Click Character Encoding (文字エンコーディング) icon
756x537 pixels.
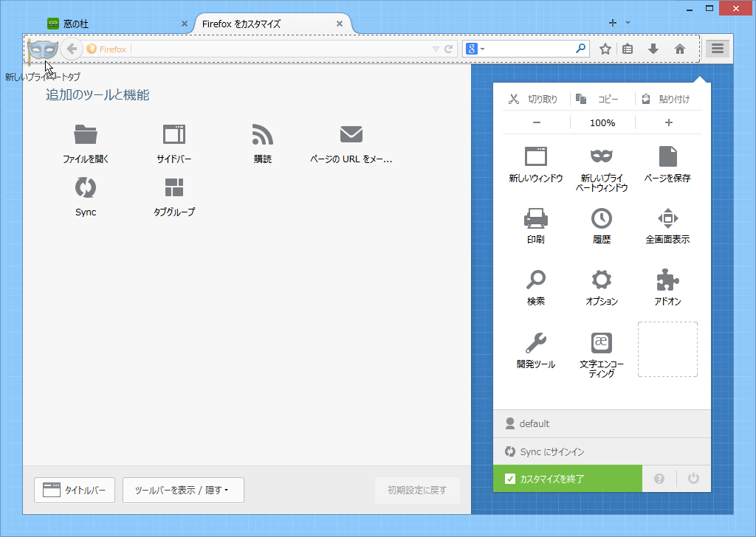(601, 343)
